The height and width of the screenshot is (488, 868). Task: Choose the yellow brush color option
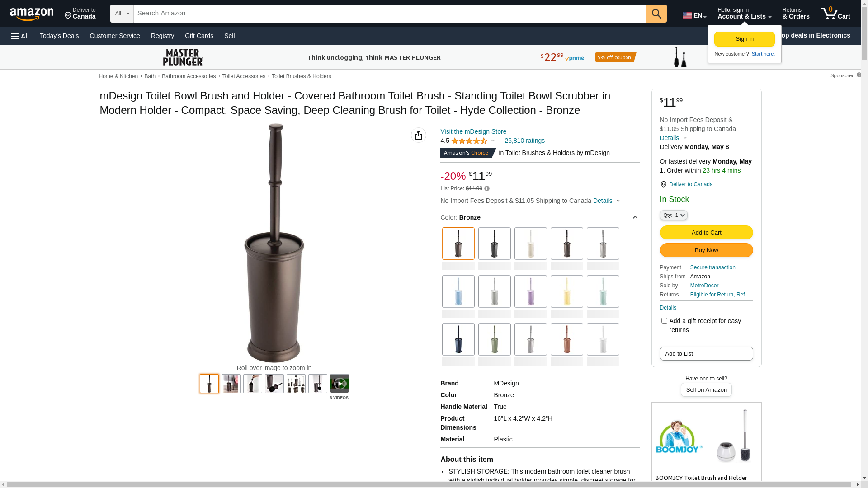click(x=567, y=291)
